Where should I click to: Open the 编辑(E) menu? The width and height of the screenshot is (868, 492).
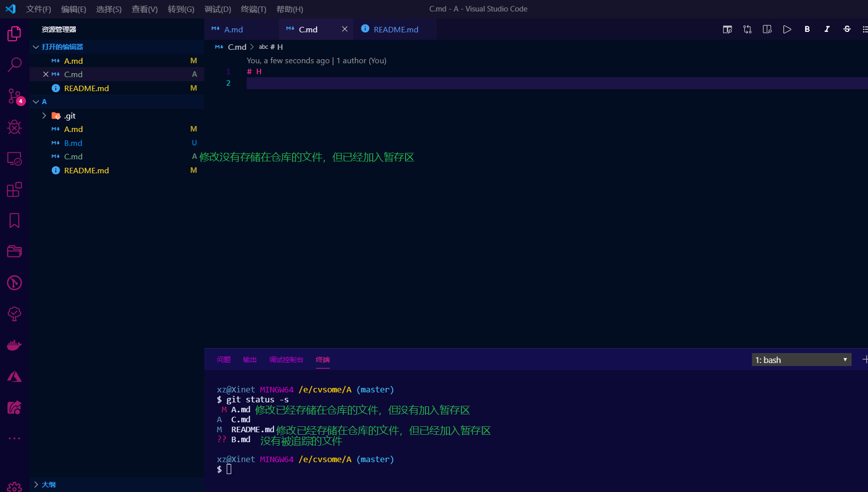[x=73, y=9]
